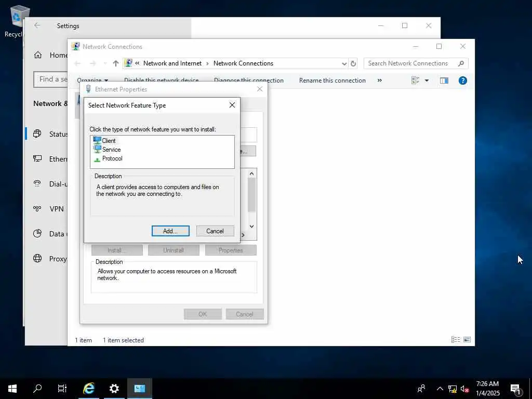Viewport: 532px width, 399px height.
Task: Click the Find a setting search box
Action: point(50,79)
